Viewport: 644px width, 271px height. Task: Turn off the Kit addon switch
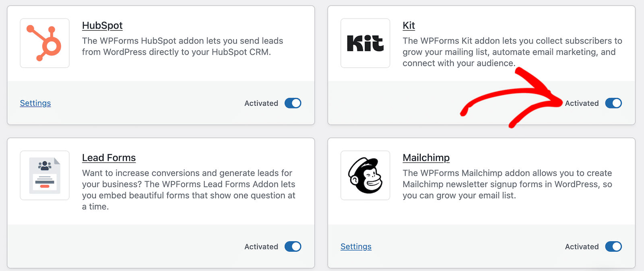click(613, 103)
